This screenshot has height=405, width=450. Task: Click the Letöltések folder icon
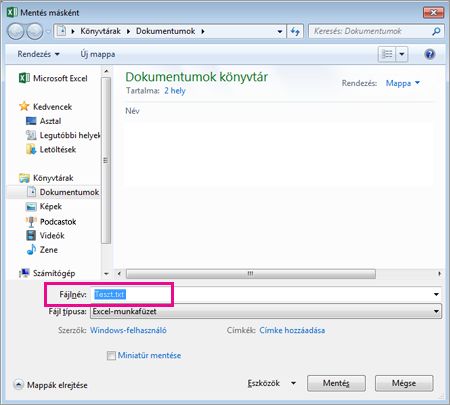31,149
